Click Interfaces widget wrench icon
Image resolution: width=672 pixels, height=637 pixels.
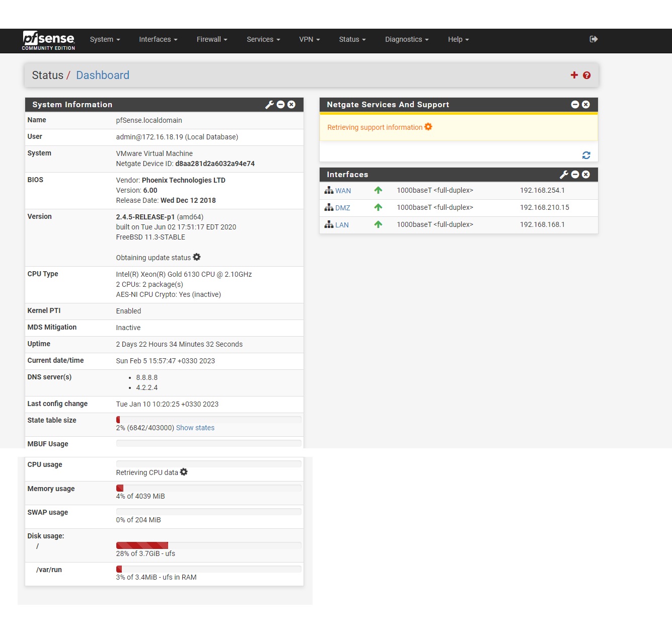click(564, 175)
